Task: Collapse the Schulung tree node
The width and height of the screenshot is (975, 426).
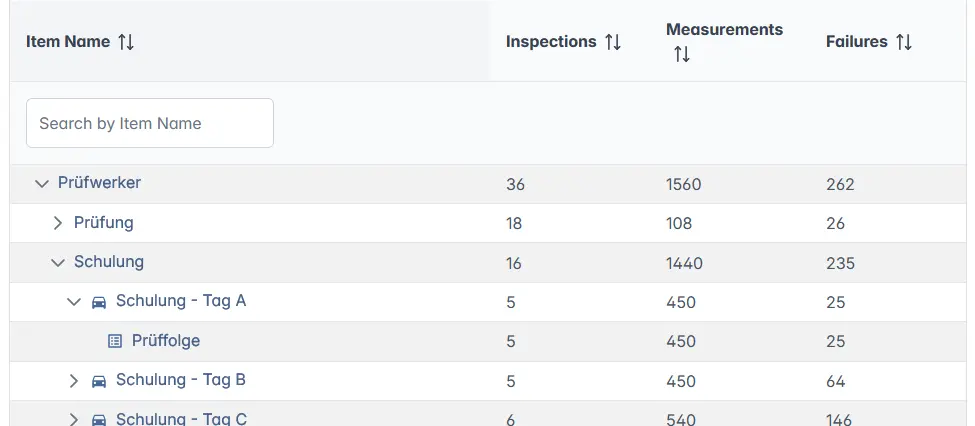Action: point(57,263)
